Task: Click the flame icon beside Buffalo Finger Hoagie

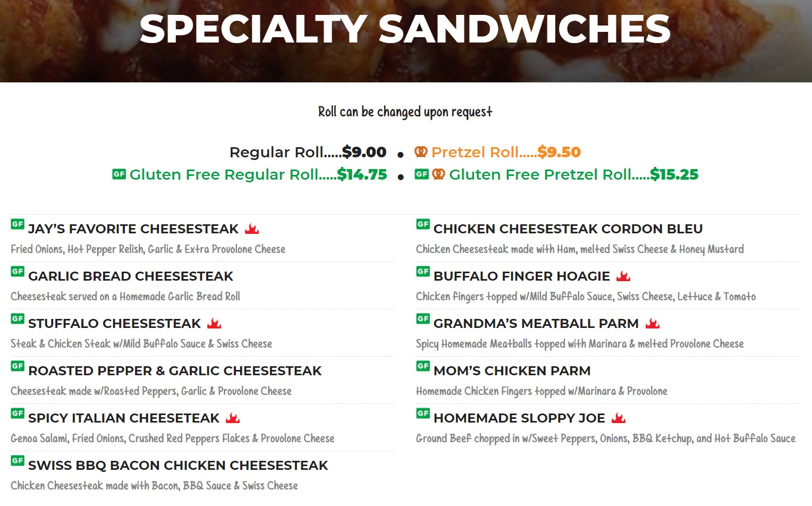Action: click(x=623, y=276)
